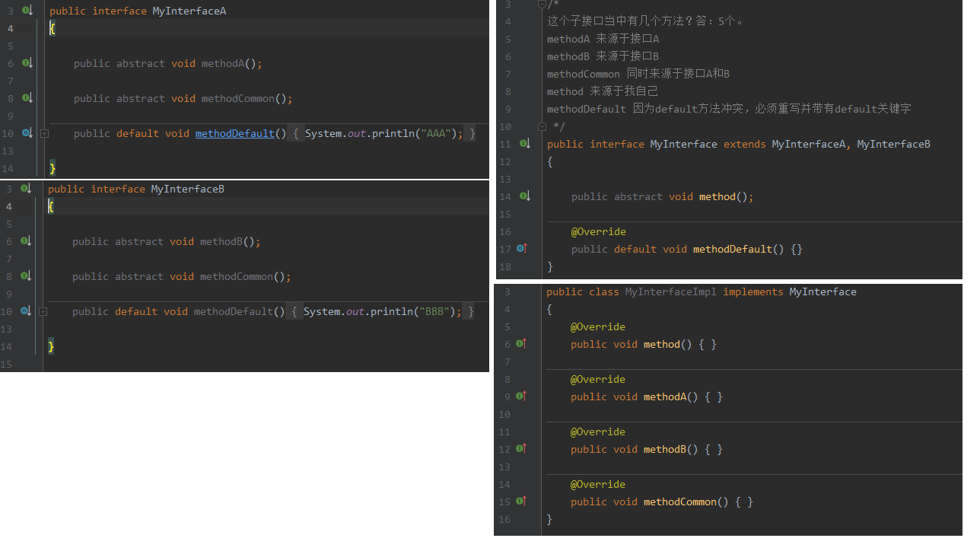Click 'MyInterface' after implements in MyInterfaceImpl

823,291
